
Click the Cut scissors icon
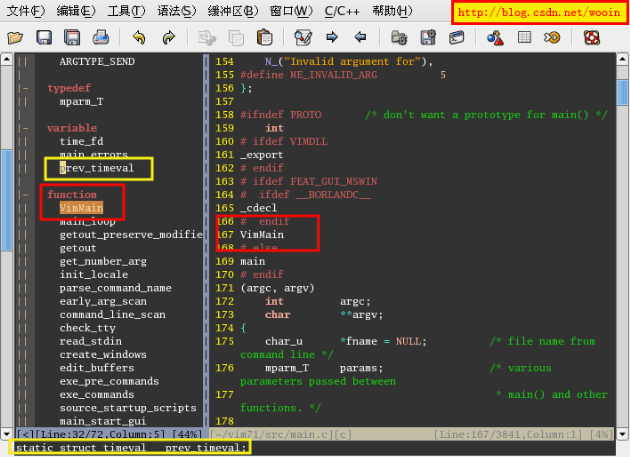(x=207, y=38)
